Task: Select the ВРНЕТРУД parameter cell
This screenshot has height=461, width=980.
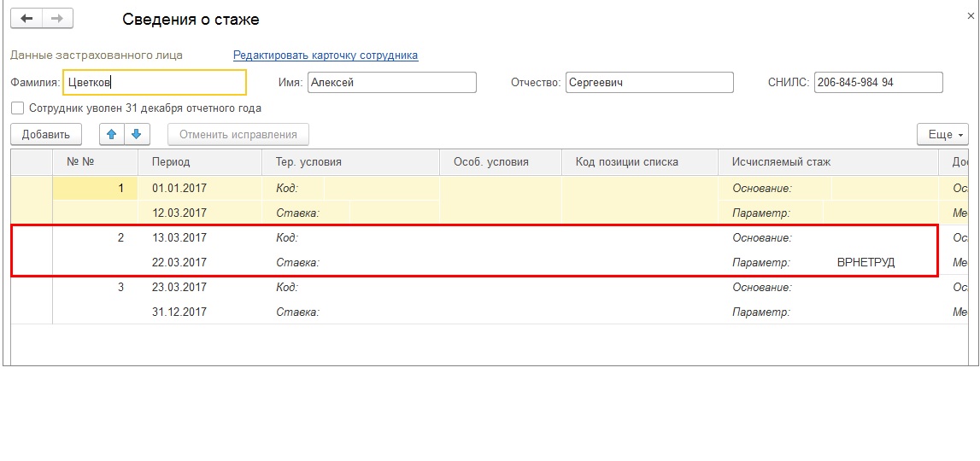Action: coord(866,263)
